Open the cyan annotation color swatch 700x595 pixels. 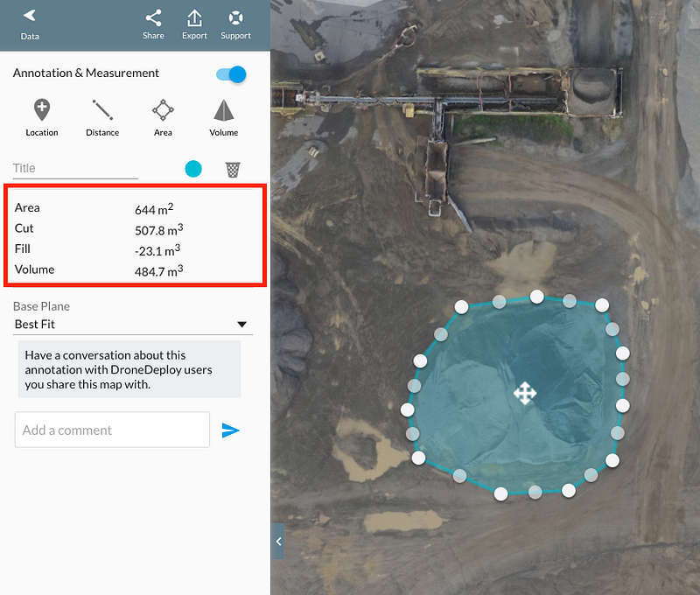193,169
